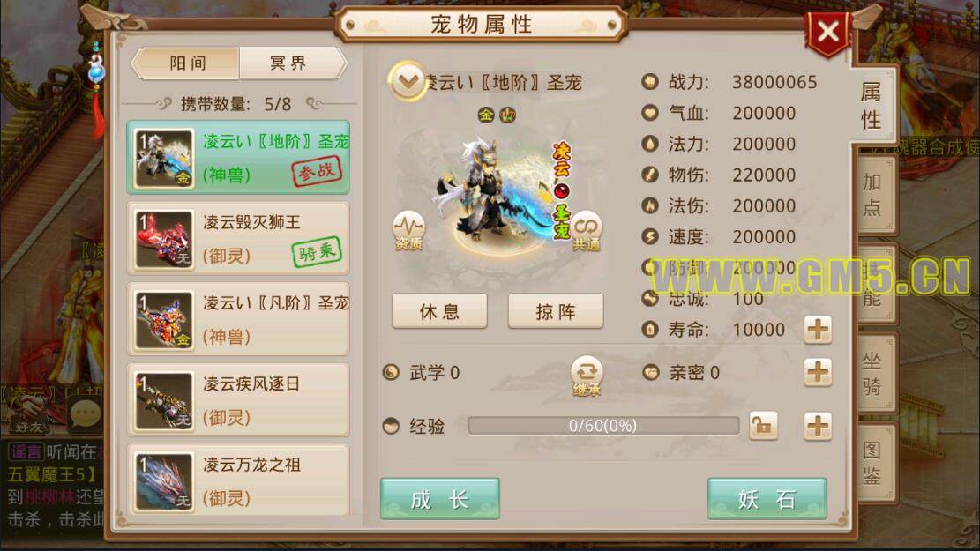Screen dimensions: 980x551
Task: Open the 共通 link icon
Action: coord(586,231)
